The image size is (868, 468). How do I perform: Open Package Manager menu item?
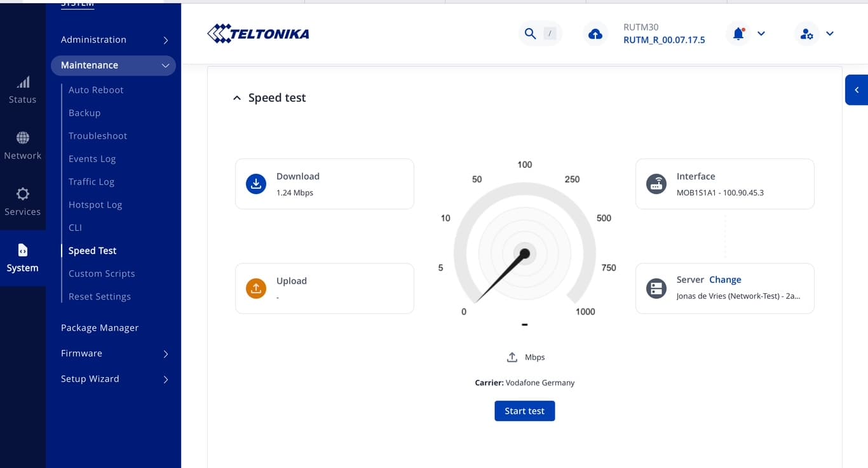pyautogui.click(x=100, y=328)
